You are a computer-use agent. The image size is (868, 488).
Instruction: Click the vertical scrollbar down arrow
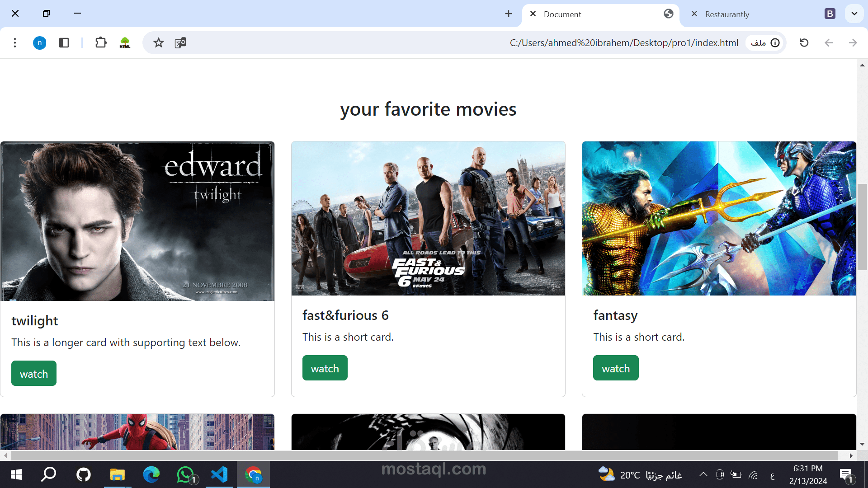coord(862,445)
